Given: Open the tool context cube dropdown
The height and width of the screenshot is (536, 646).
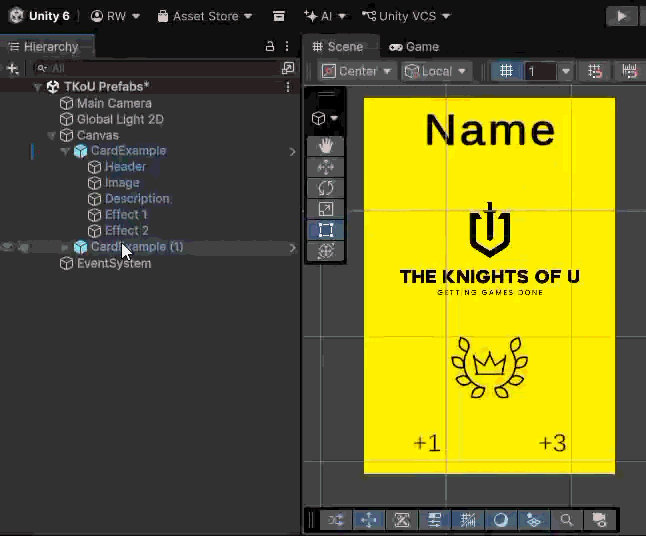Looking at the screenshot, I should 325,118.
